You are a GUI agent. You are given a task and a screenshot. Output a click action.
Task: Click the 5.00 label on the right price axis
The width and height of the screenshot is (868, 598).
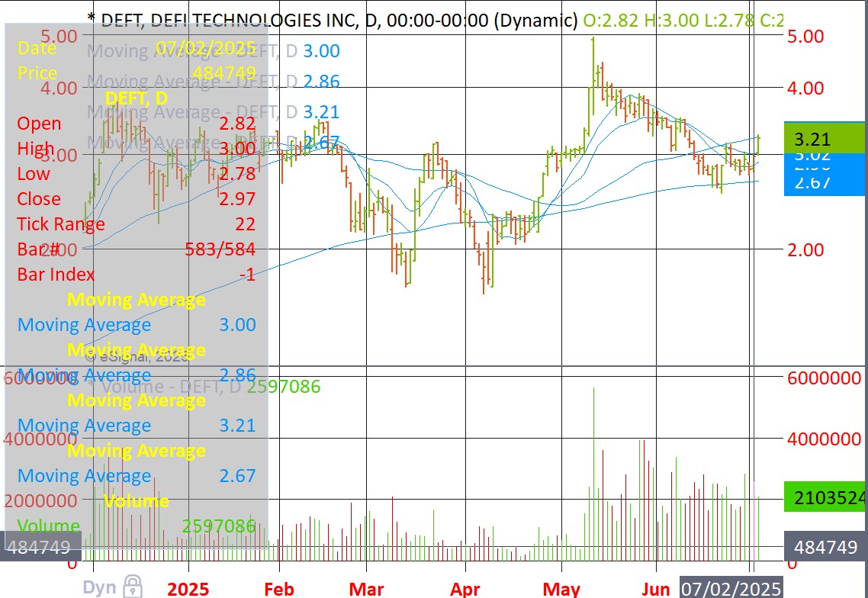[805, 37]
